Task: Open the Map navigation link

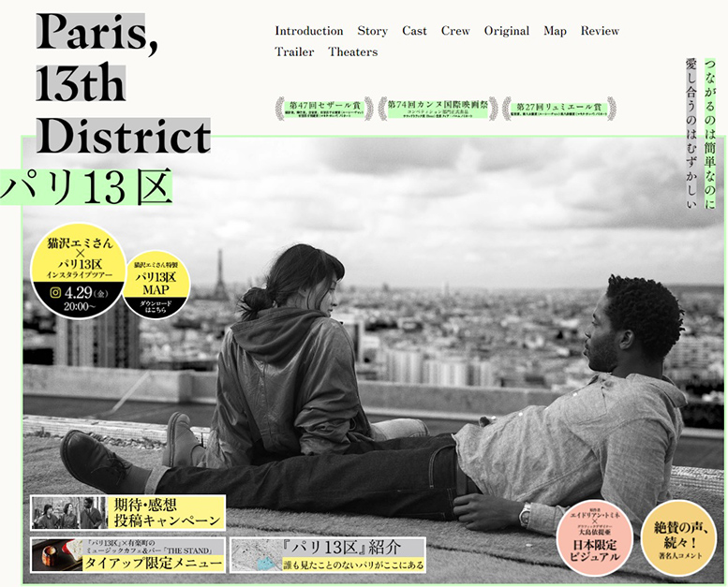Action: (555, 31)
